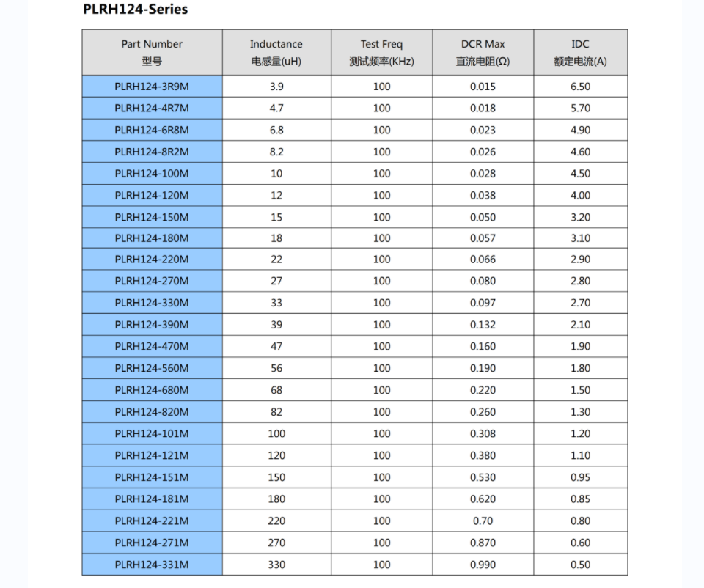Click the Test Freq column header
The image size is (704, 588).
coord(381,52)
